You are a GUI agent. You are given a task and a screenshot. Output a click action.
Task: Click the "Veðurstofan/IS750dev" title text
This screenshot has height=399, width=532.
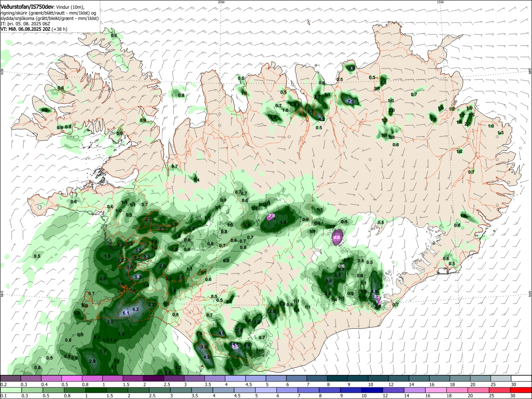[27, 7]
